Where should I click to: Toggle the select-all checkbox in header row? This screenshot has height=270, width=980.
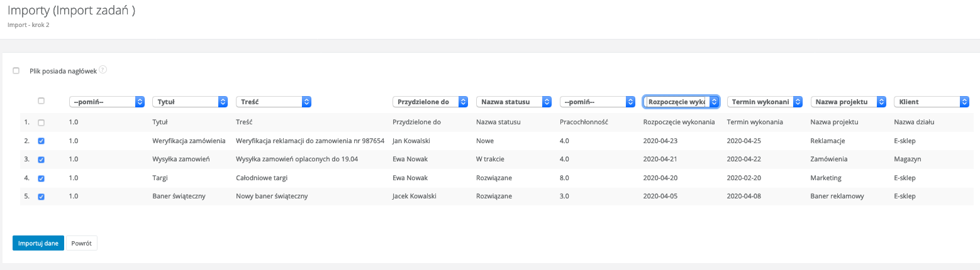[x=42, y=101]
